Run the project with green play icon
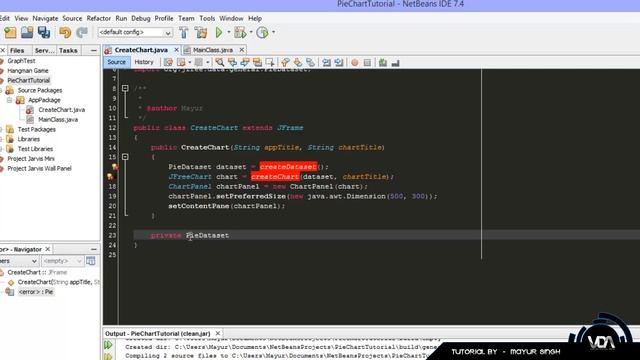 point(219,32)
